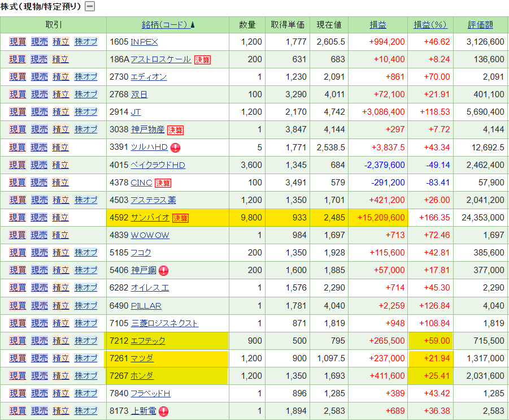Collapse the 株式(現物/特定預り) section
Screen dimensions: 509x420
[90, 6]
